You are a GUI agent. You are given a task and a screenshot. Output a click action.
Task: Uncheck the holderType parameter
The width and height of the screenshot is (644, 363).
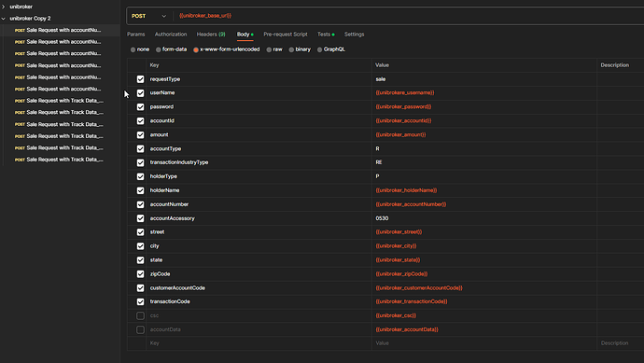[x=140, y=176]
